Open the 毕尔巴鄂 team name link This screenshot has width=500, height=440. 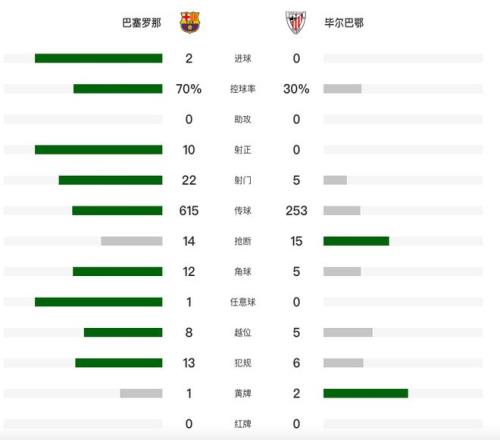point(344,23)
